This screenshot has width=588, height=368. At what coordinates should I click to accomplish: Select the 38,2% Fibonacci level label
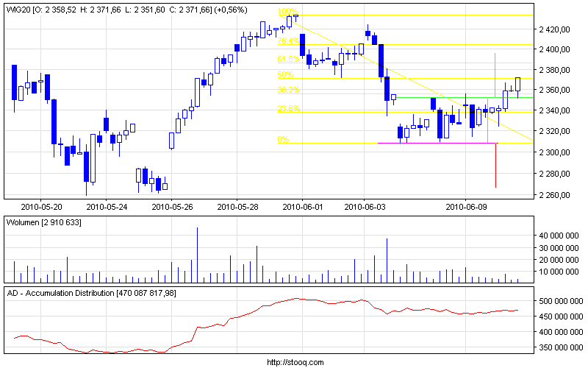pos(288,90)
